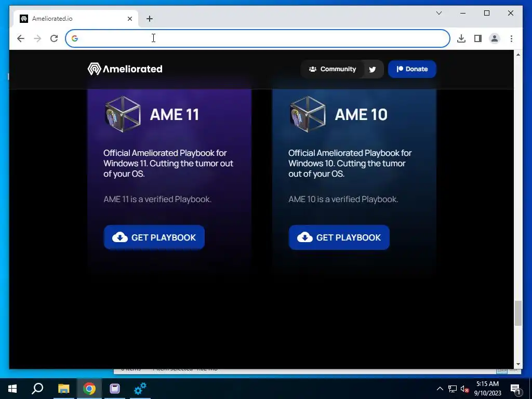Screen dimensions: 532x399
Task: Open File Explorer from taskbar
Action: pos(63,389)
